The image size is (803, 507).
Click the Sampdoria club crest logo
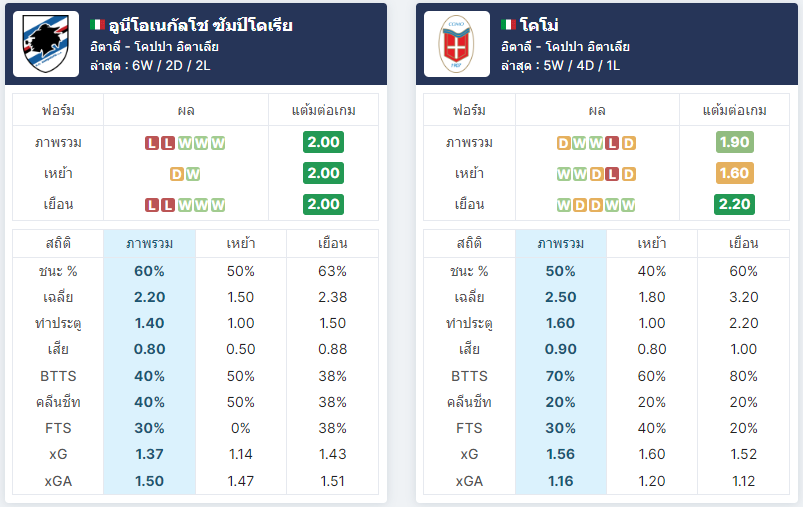tap(46, 44)
